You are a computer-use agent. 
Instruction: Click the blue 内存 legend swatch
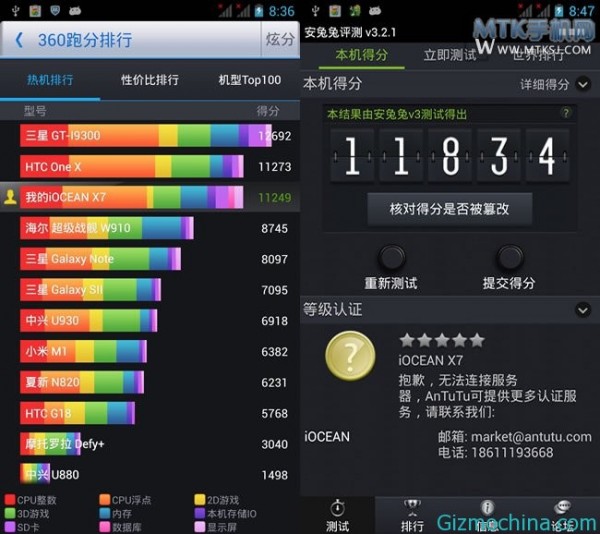click(x=104, y=513)
